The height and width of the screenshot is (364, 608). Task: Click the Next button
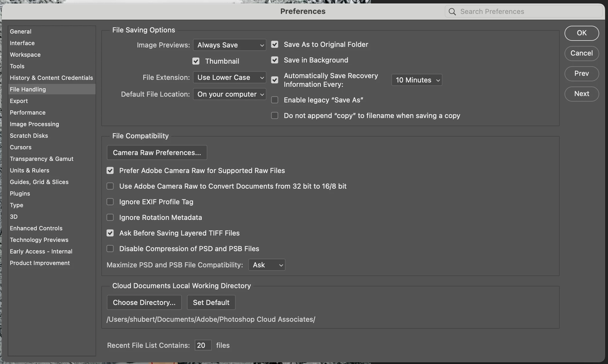pyautogui.click(x=581, y=94)
